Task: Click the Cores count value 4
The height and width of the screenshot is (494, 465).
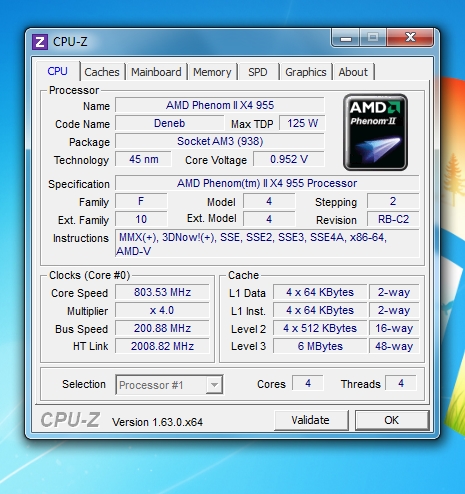Action: [x=308, y=383]
